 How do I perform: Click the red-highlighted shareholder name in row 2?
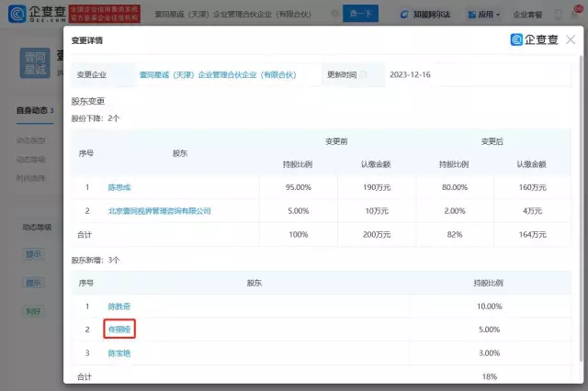[x=121, y=329]
